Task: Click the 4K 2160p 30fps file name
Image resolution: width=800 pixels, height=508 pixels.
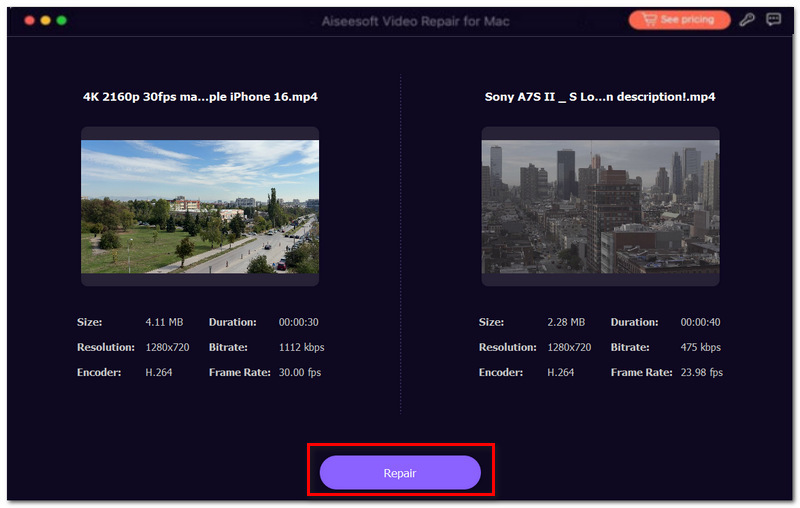Action: (200, 97)
